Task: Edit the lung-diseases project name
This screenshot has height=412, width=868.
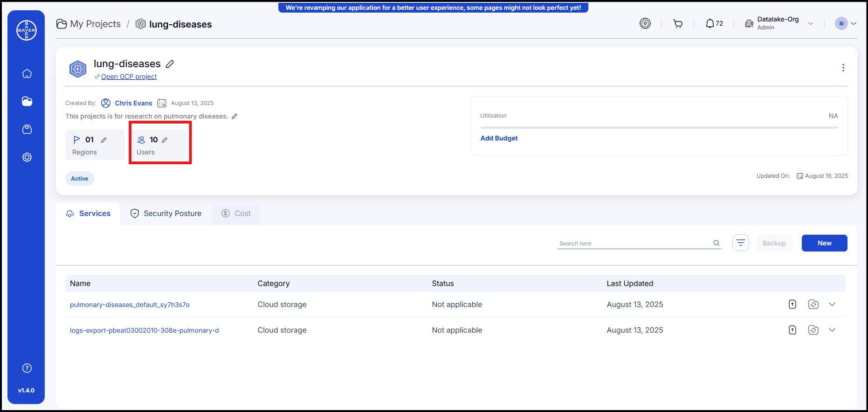Action: (x=170, y=64)
